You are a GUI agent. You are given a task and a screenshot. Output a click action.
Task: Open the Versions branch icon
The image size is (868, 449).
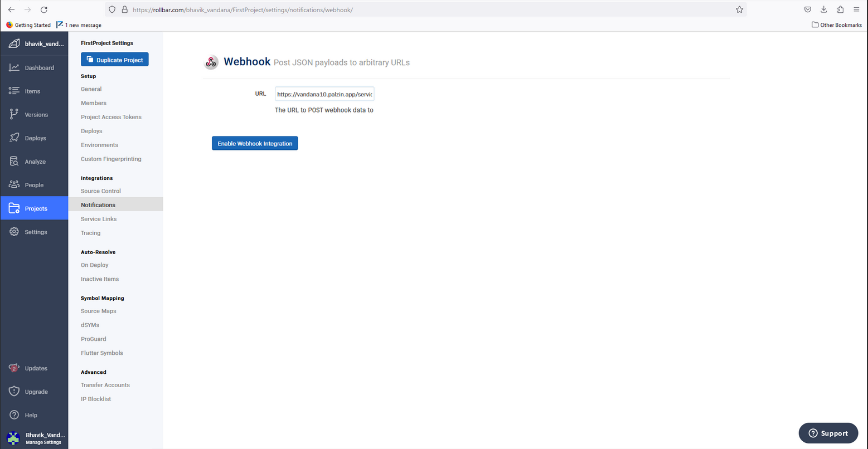pos(14,114)
